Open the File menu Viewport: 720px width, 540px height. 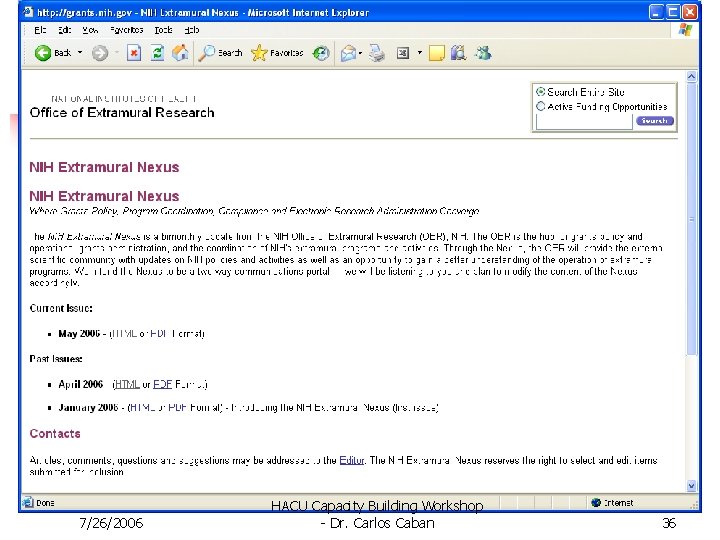[40, 30]
